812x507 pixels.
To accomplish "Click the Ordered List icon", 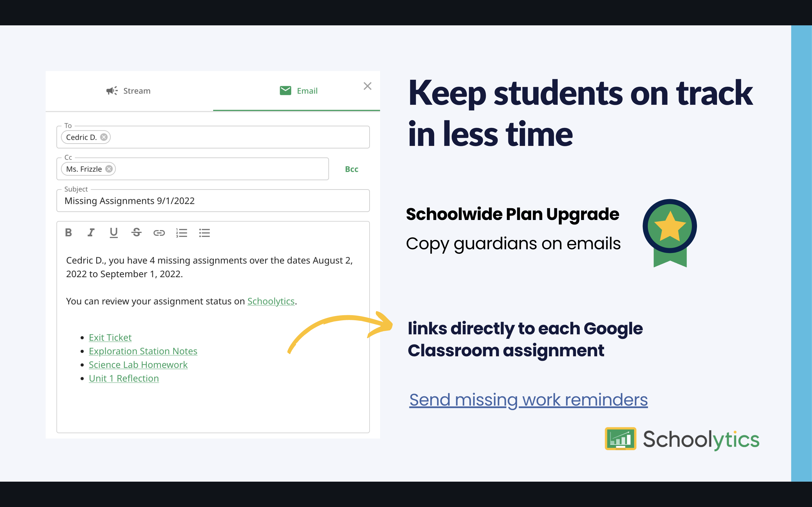I will point(181,233).
